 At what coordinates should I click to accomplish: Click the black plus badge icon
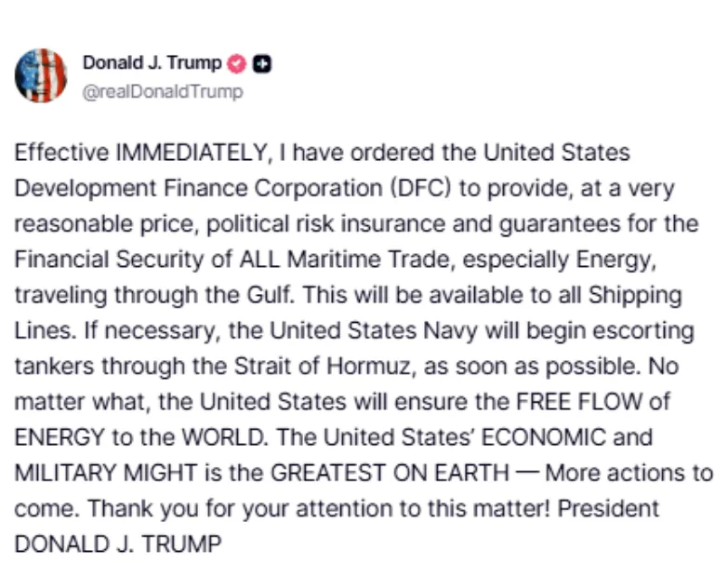pyautogui.click(x=262, y=63)
